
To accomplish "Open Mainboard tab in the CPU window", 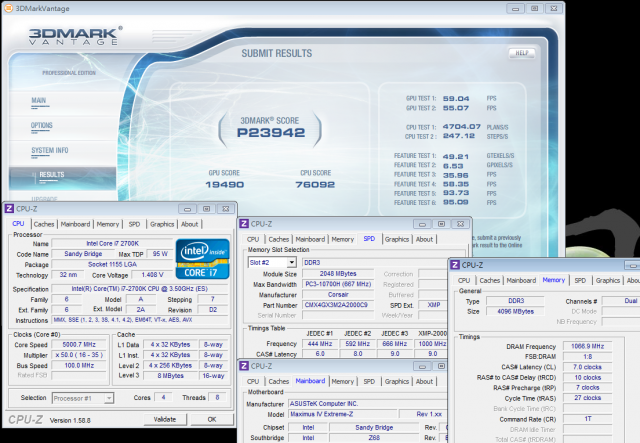I will click(x=75, y=224).
